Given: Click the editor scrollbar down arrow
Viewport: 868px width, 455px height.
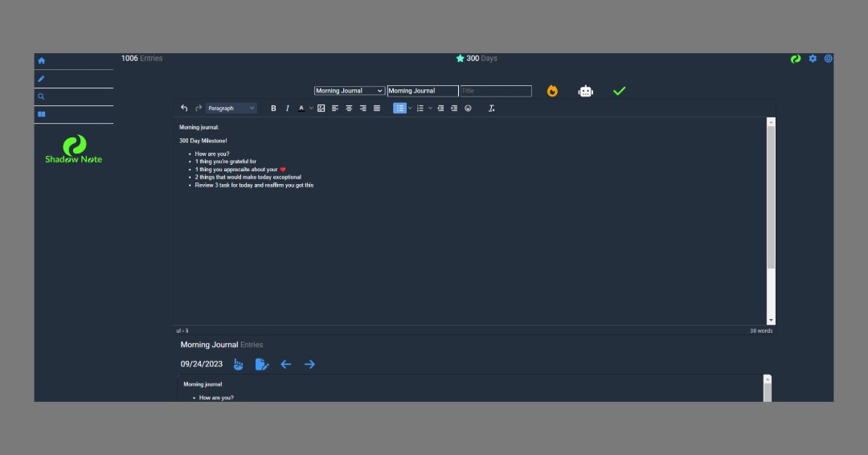Looking at the screenshot, I should [771, 320].
